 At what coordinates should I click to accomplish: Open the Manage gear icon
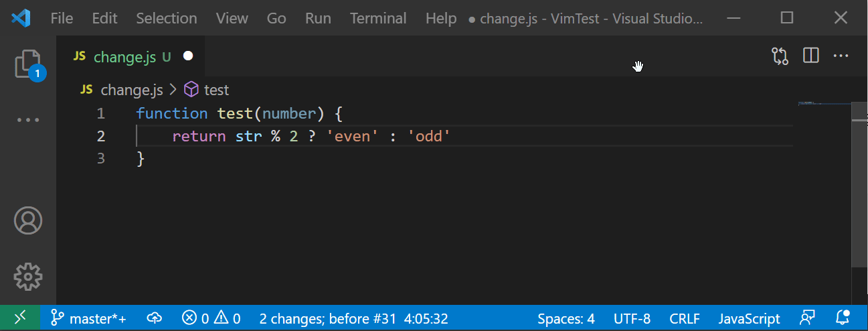click(27, 275)
